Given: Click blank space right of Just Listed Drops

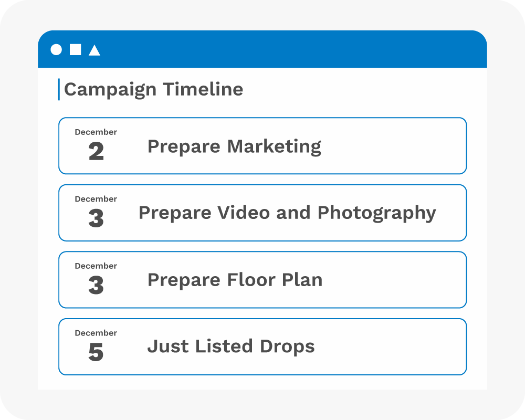Looking at the screenshot, I should click(391, 346).
